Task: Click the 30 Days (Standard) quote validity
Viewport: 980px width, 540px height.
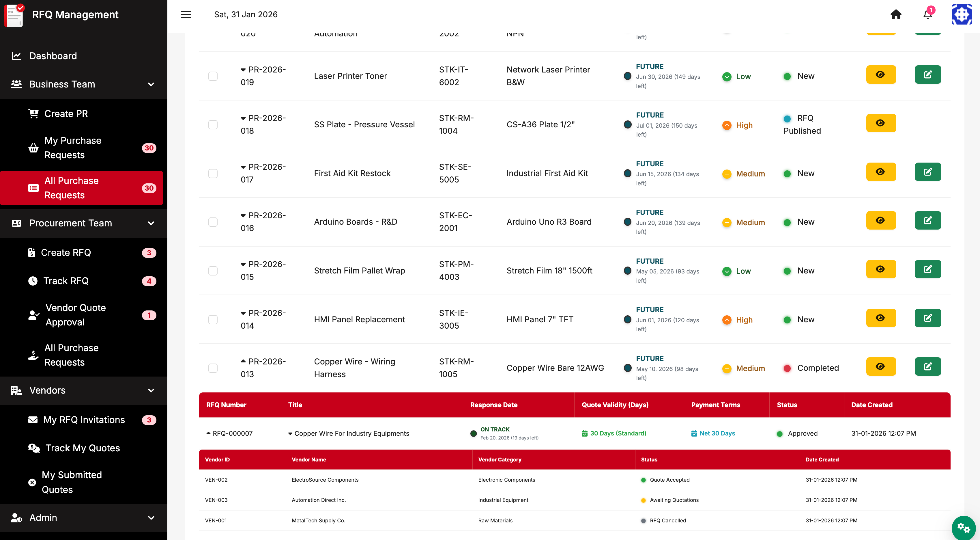Action: (x=614, y=433)
